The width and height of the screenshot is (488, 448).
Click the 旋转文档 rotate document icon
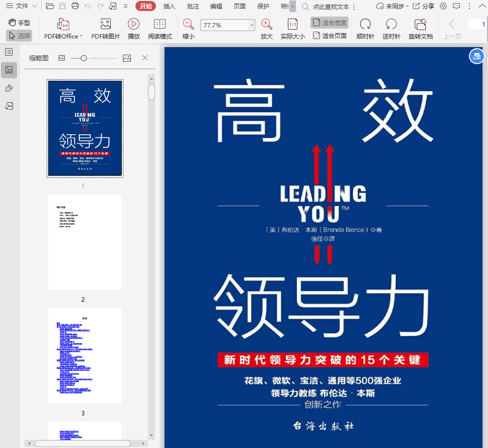click(x=420, y=24)
